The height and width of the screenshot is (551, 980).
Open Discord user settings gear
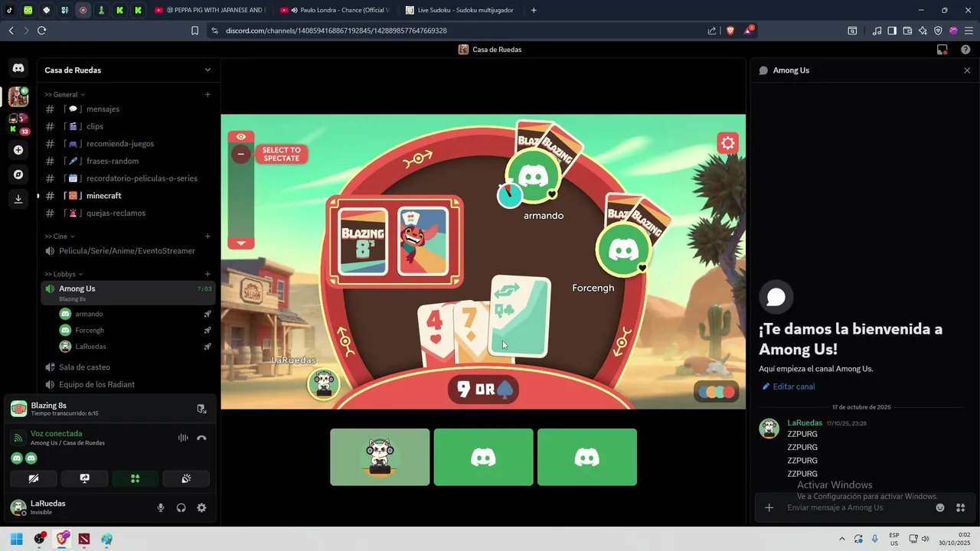point(201,507)
